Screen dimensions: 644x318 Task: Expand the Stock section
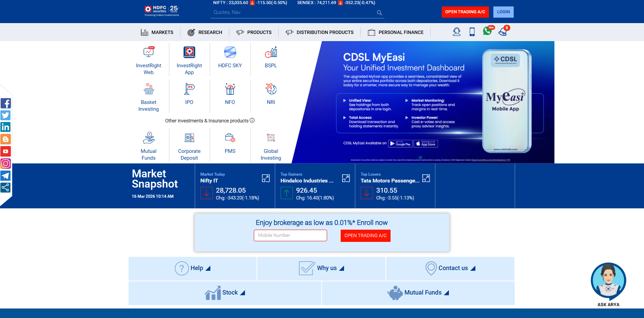coord(225,293)
